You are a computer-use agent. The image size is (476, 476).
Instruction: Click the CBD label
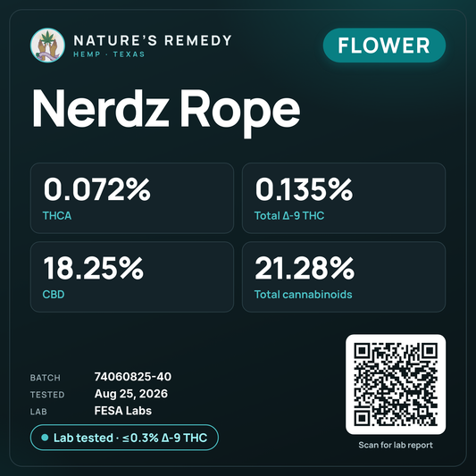[x=54, y=295]
